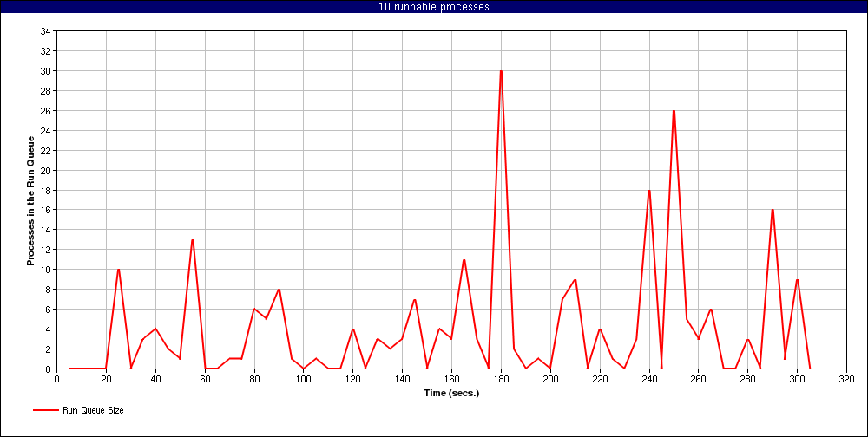
Task: Click the peak of 6 at 265 seconds
Action: click(711, 310)
